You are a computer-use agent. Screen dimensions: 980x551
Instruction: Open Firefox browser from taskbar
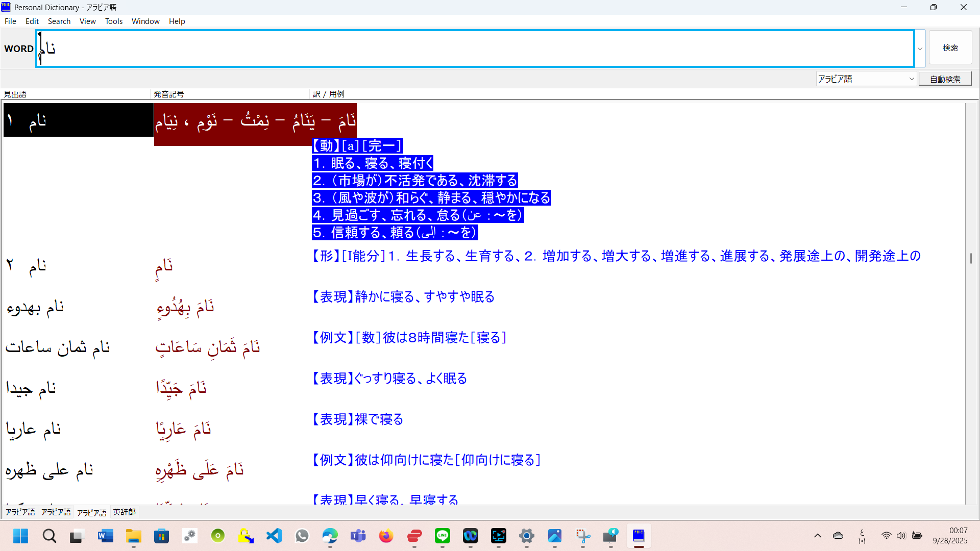(386, 536)
